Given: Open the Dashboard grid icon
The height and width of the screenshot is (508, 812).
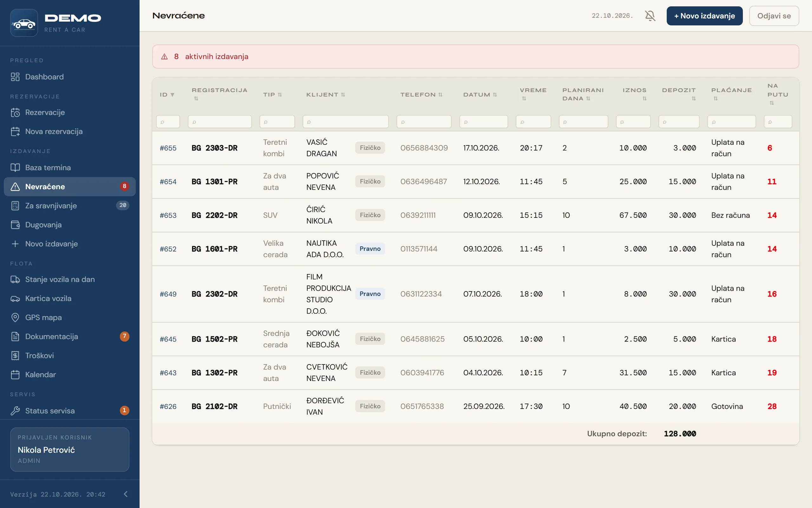Looking at the screenshot, I should (15, 77).
